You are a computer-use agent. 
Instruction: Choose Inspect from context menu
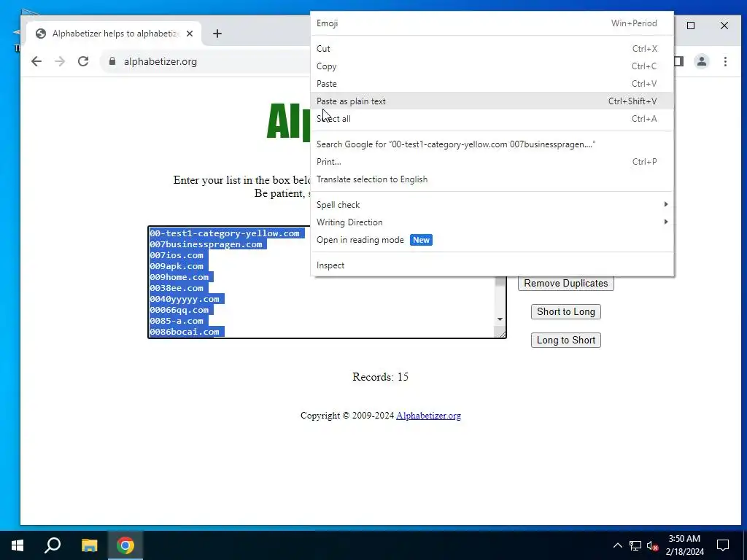(x=492, y=265)
